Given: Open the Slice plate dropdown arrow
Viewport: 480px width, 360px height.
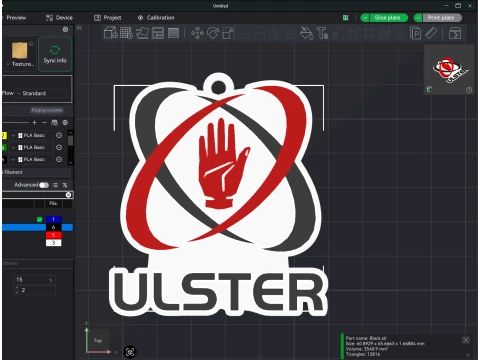Looking at the screenshot, I should point(365,18).
